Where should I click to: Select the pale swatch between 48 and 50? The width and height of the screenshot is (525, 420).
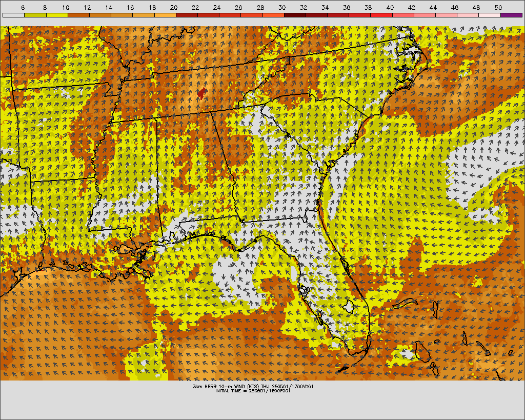click(x=490, y=15)
